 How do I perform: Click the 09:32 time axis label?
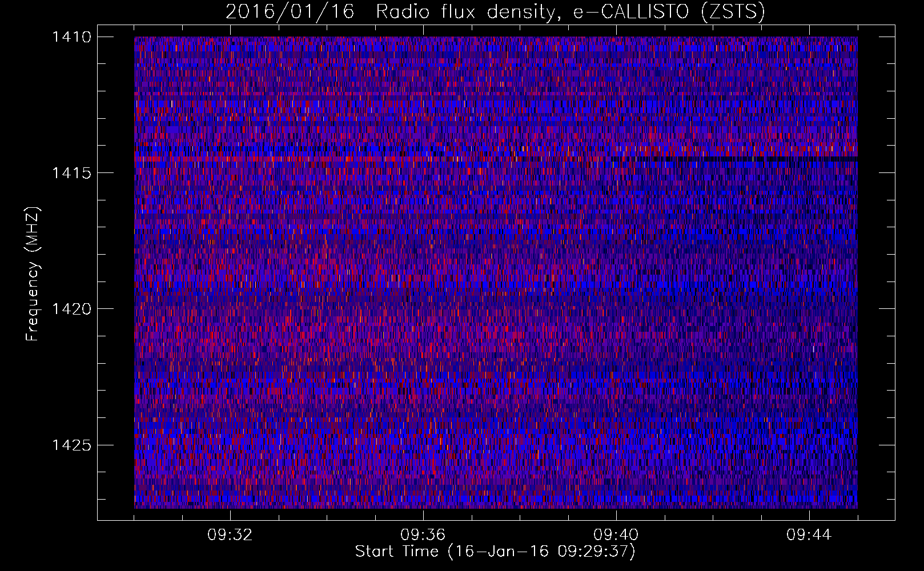click(x=230, y=535)
